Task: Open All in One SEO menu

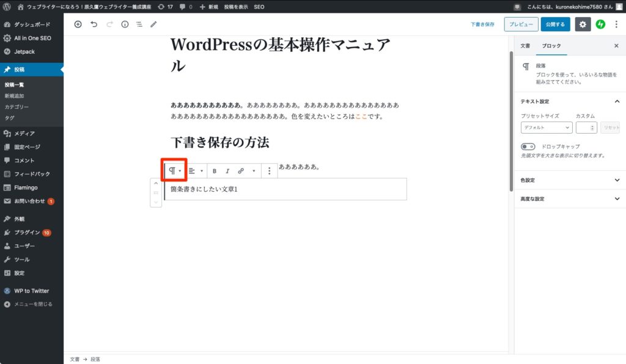Action: click(32, 38)
